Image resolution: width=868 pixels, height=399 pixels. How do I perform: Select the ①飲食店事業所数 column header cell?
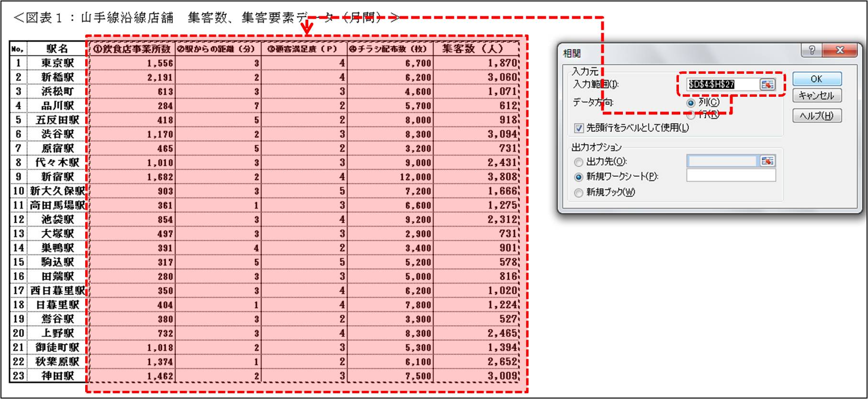[132, 49]
